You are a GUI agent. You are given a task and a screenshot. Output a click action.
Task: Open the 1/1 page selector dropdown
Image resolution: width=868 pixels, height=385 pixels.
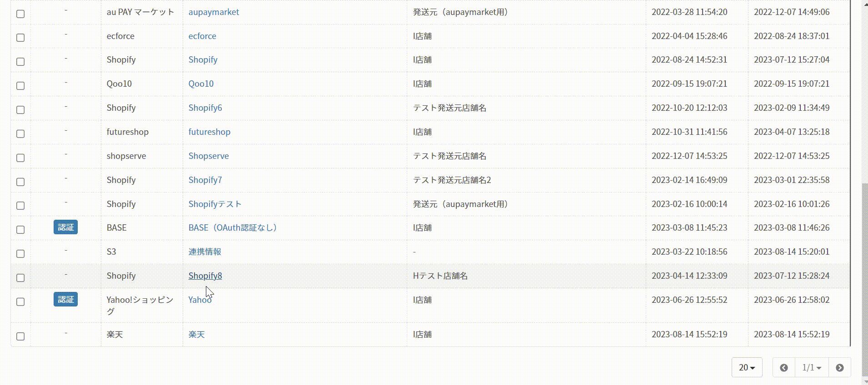pyautogui.click(x=812, y=367)
